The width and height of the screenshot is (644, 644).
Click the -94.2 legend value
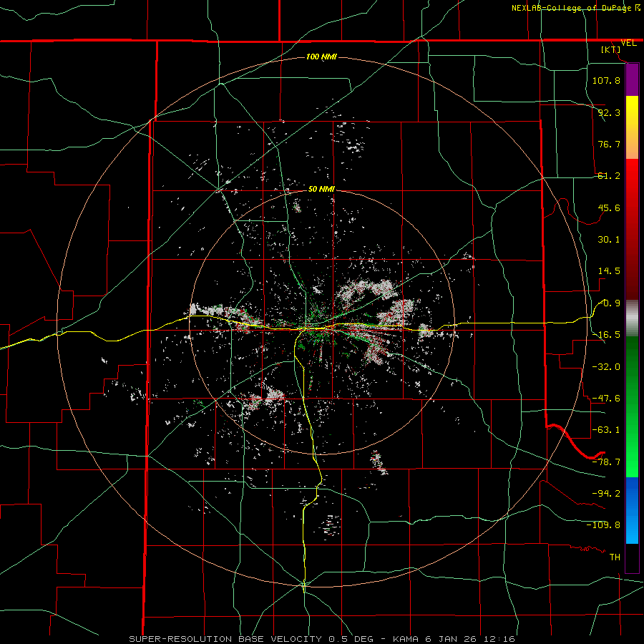(606, 494)
